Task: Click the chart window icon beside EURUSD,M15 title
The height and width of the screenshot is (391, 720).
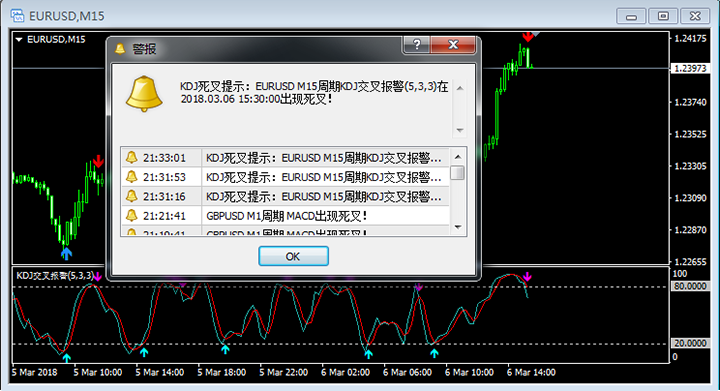Action: [17, 16]
